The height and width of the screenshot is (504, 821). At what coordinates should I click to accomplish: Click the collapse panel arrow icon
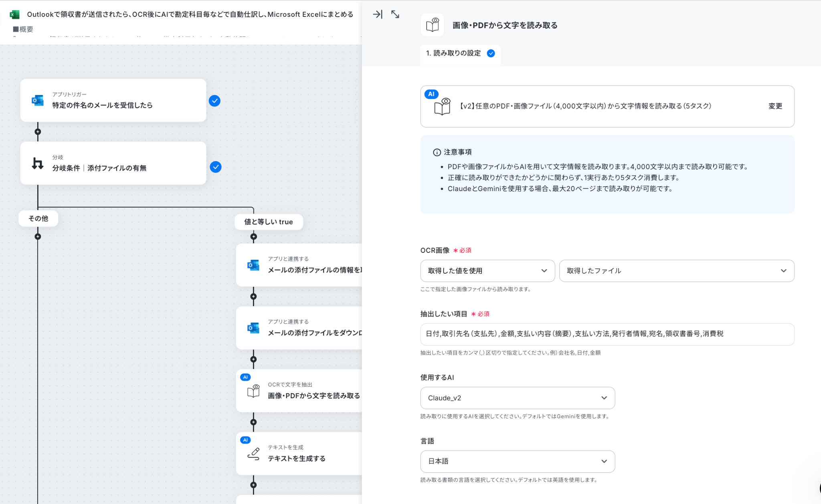(377, 14)
